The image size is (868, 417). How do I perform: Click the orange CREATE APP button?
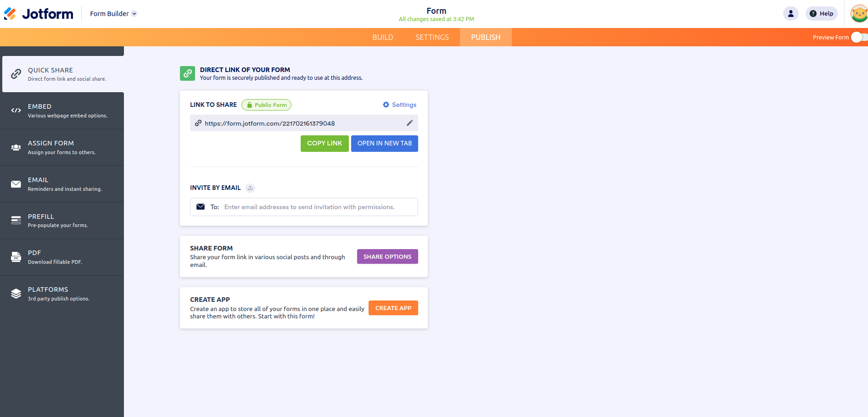393,308
